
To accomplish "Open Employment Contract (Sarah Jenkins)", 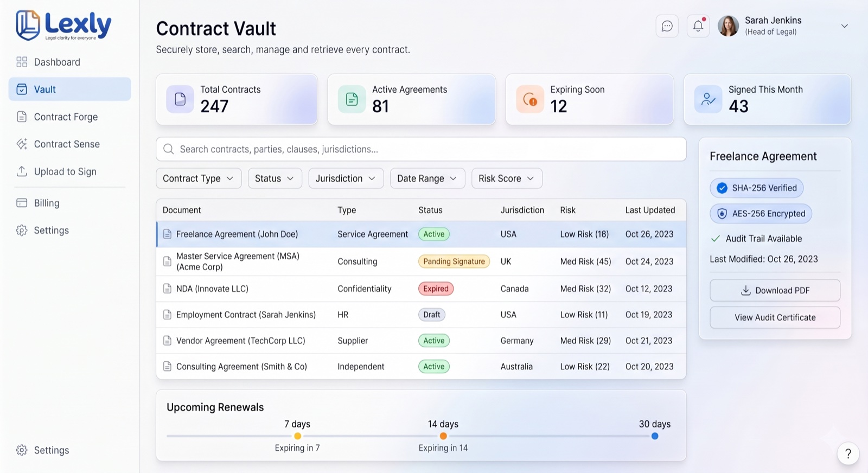I will click(x=246, y=315).
